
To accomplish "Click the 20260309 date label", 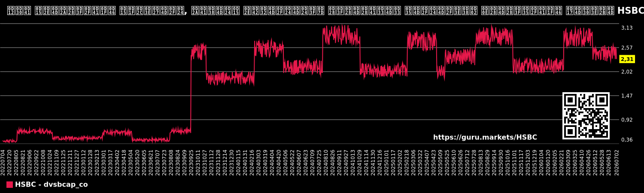I will tap(569, 162).
